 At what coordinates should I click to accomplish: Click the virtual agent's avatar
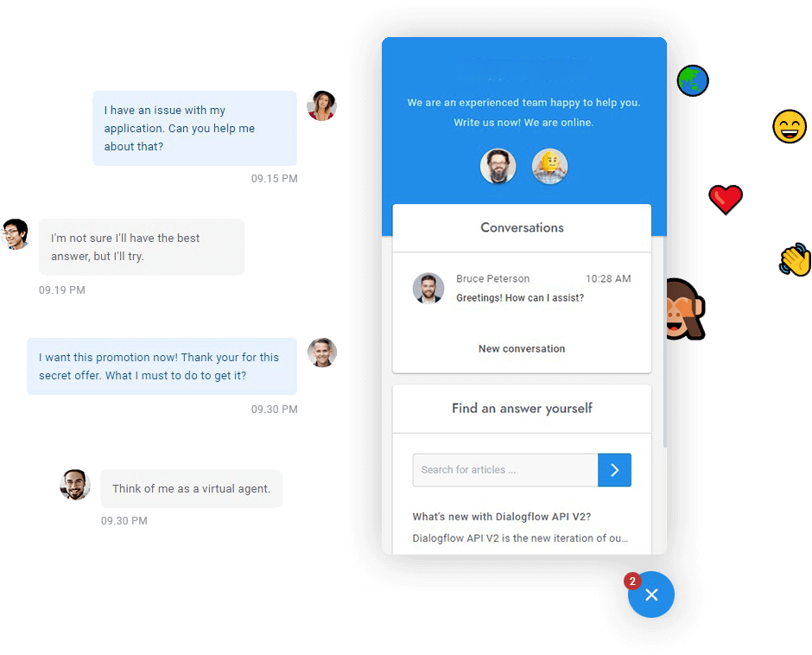point(75,485)
